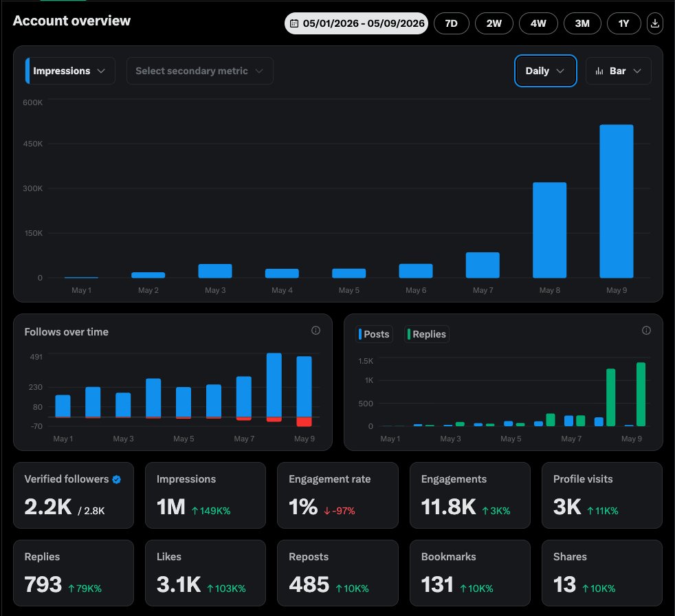Click the verified badge icon next to Verified followers
The height and width of the screenshot is (616, 675).
(x=117, y=479)
